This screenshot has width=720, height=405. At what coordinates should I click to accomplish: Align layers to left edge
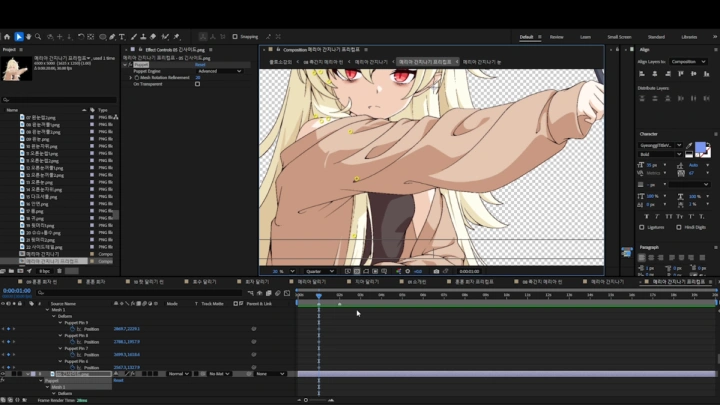[x=642, y=73]
